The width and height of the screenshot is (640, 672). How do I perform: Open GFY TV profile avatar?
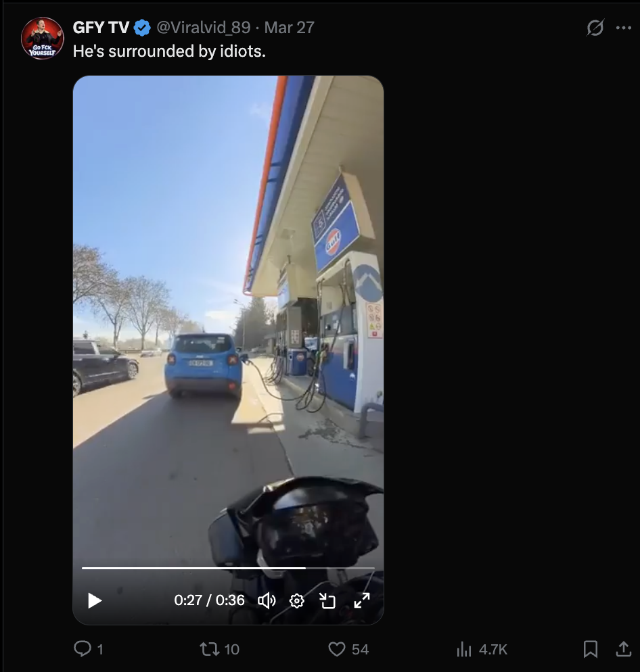click(x=43, y=38)
